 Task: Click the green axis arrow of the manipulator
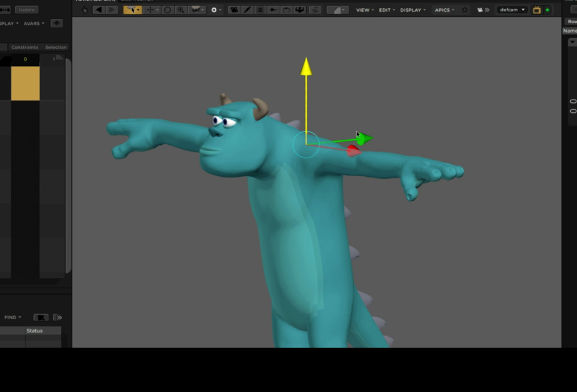[x=364, y=138]
